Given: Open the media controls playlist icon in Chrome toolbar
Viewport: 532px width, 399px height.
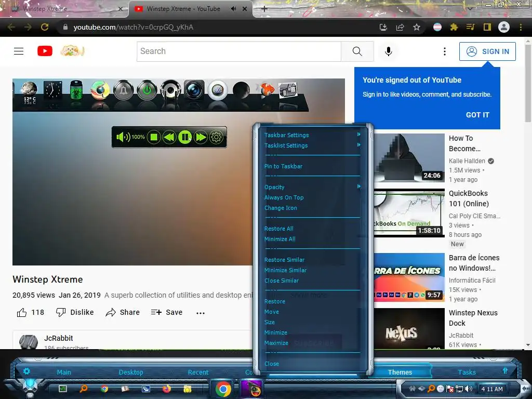Looking at the screenshot, I should (x=471, y=27).
